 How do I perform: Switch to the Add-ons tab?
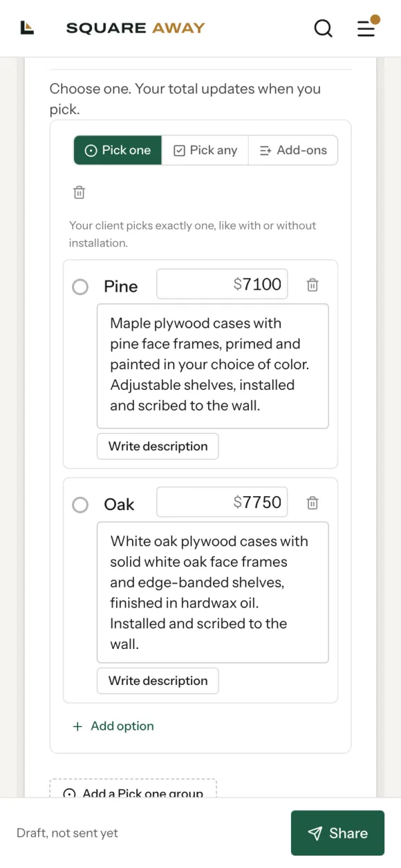pyautogui.click(x=293, y=150)
